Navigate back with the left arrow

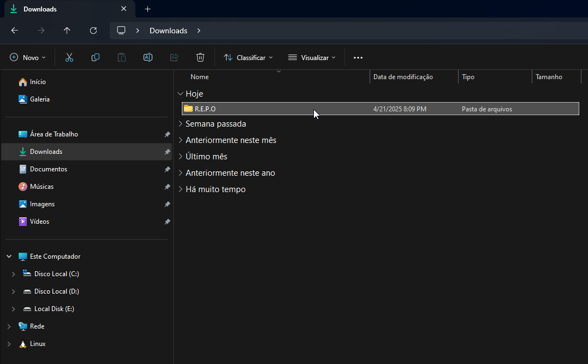15,31
